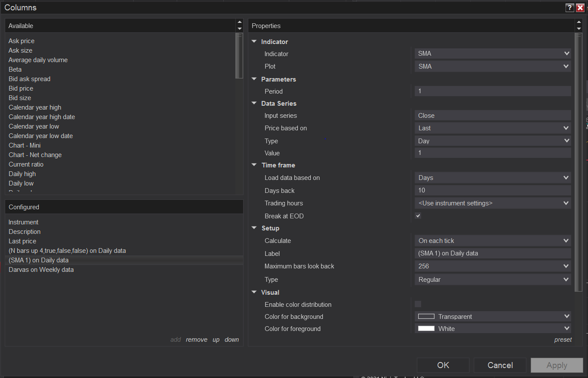Collapse the Properties panel header arrows
This screenshot has height=378, width=588.
click(579, 25)
